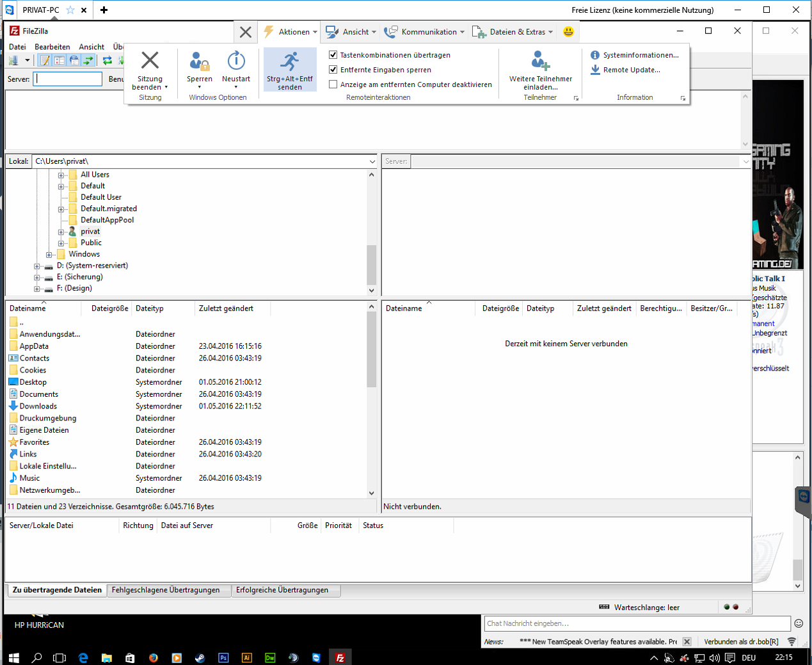Toggle FileZilla message log view icon
This screenshot has height=665, width=812.
[x=45, y=60]
